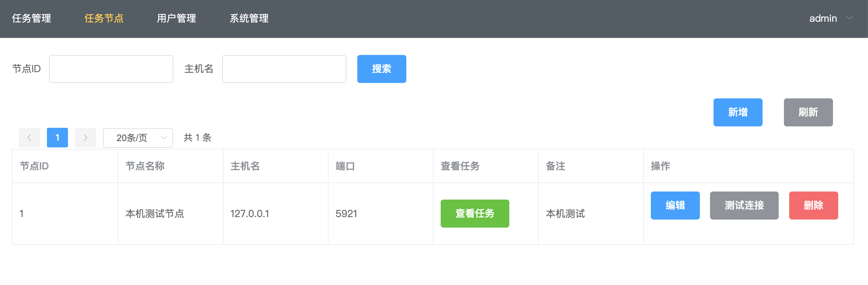The width and height of the screenshot is (868, 285).
Task: Edit the node with 编辑 button
Action: [675, 206]
